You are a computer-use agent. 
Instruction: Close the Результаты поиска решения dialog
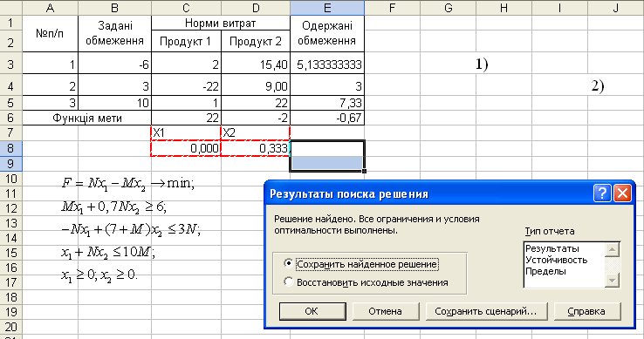[622, 193]
